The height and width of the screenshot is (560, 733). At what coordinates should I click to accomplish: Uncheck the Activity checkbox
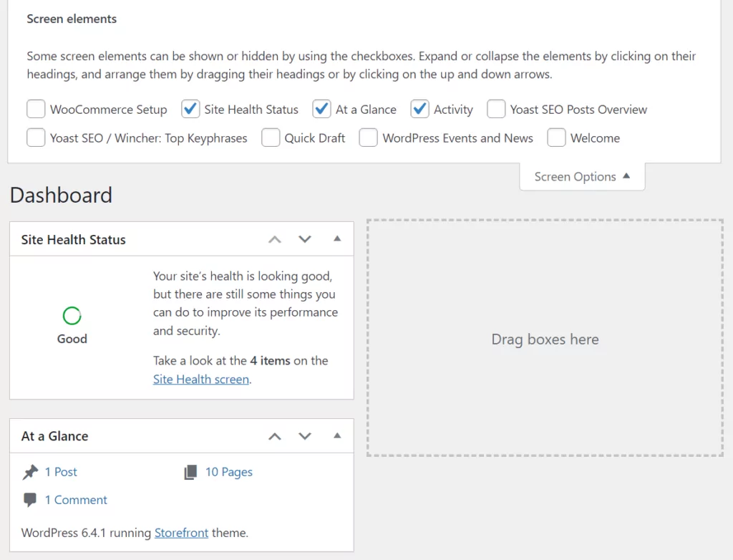(419, 109)
